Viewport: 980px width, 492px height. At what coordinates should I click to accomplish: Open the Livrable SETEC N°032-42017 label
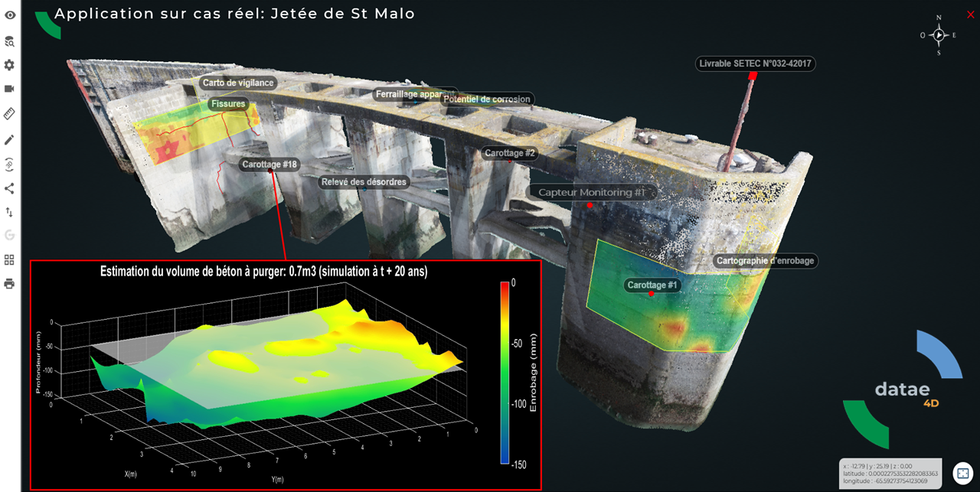[x=755, y=64]
